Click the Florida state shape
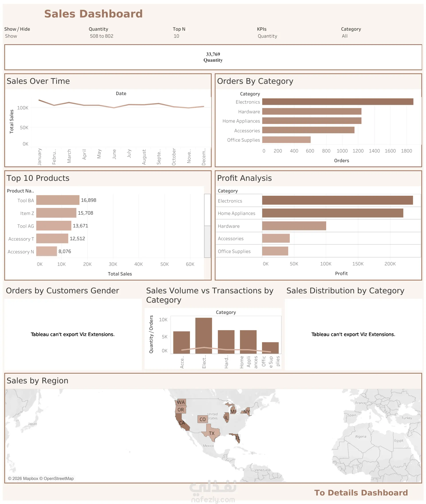The width and height of the screenshot is (426, 504). click(238, 439)
